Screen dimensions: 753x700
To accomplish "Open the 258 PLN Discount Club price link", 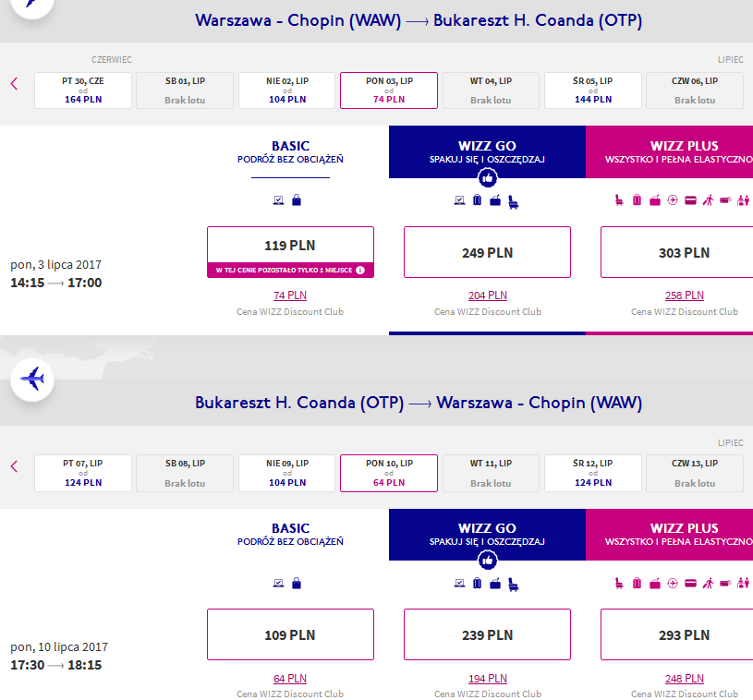I will (x=685, y=296).
